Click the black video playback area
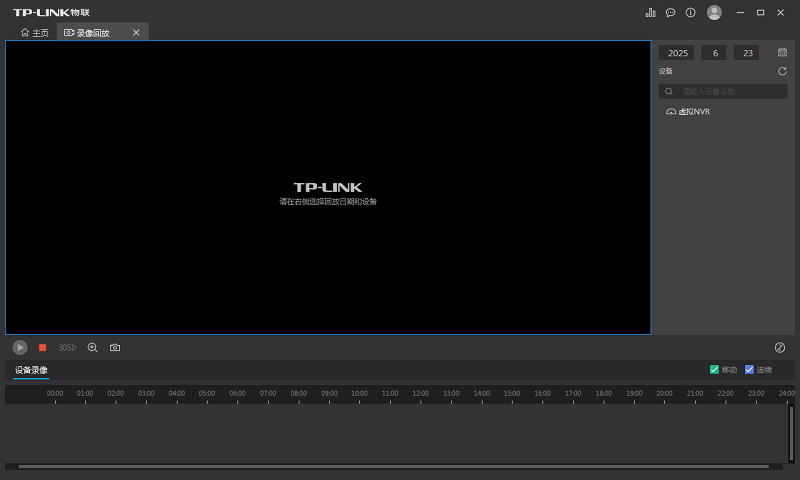Viewport: 800px width, 480px height. (328, 187)
